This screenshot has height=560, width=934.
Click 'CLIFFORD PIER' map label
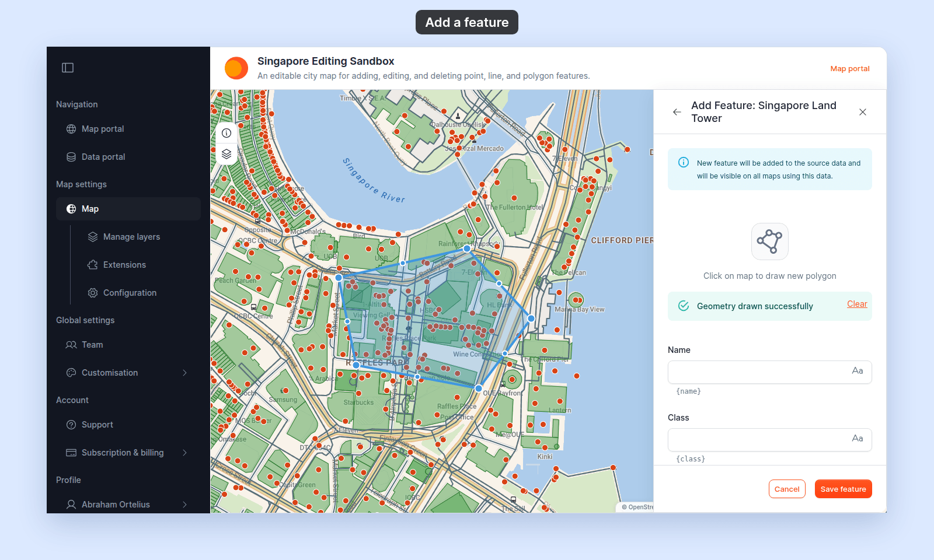622,240
